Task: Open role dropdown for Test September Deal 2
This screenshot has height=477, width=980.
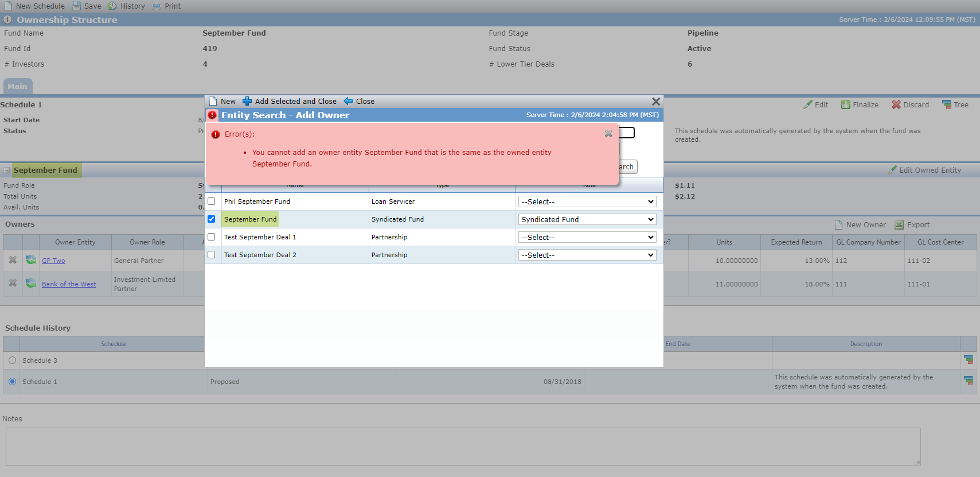Action: pyautogui.click(x=587, y=255)
